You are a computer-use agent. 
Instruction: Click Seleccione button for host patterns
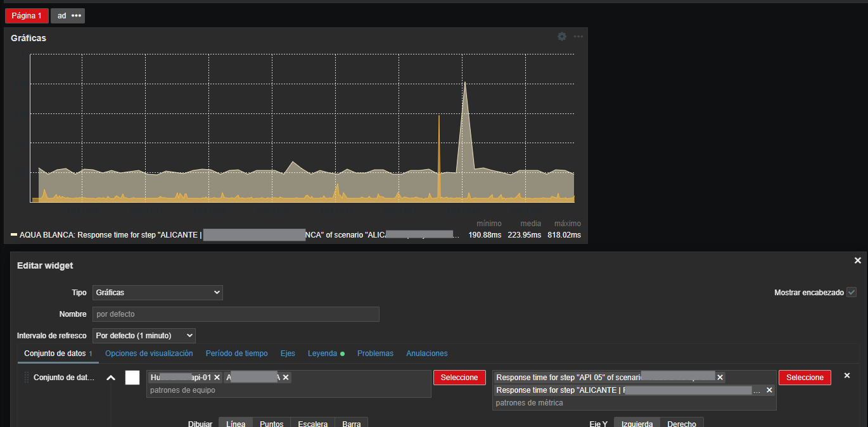(459, 378)
